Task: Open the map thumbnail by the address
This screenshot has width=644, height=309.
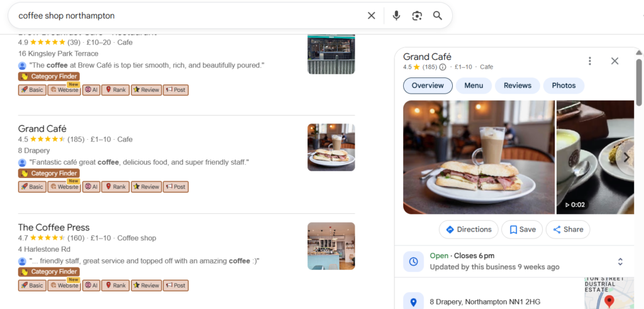Action: coord(609,293)
